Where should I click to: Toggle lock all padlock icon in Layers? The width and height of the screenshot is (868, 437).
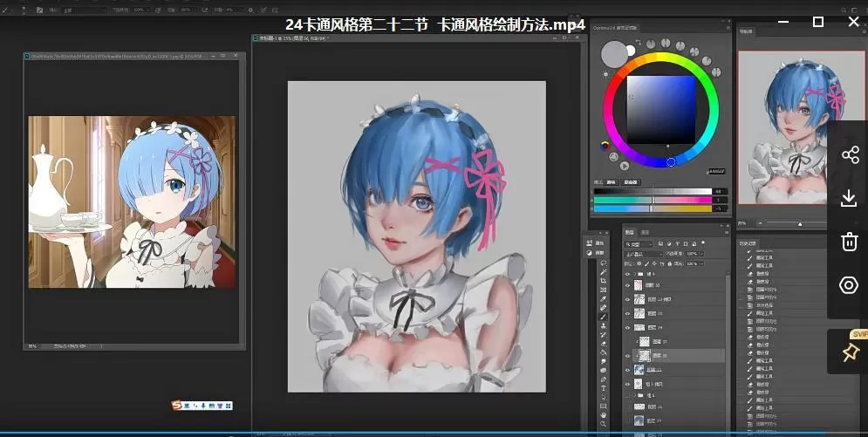(x=669, y=264)
